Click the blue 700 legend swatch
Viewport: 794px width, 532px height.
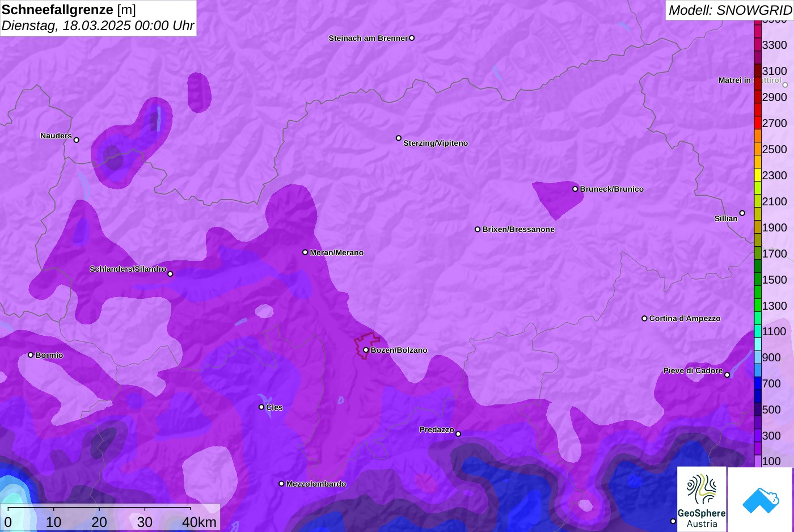pos(758,383)
